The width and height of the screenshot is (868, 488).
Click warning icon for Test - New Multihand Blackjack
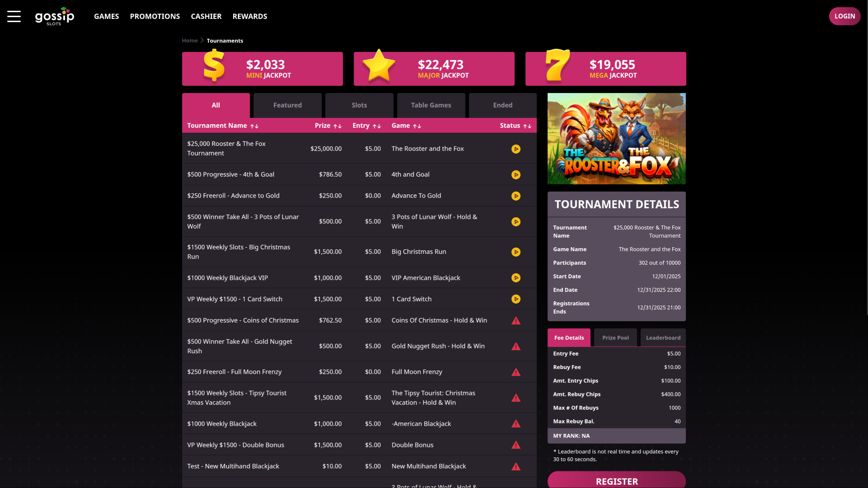pos(516,466)
